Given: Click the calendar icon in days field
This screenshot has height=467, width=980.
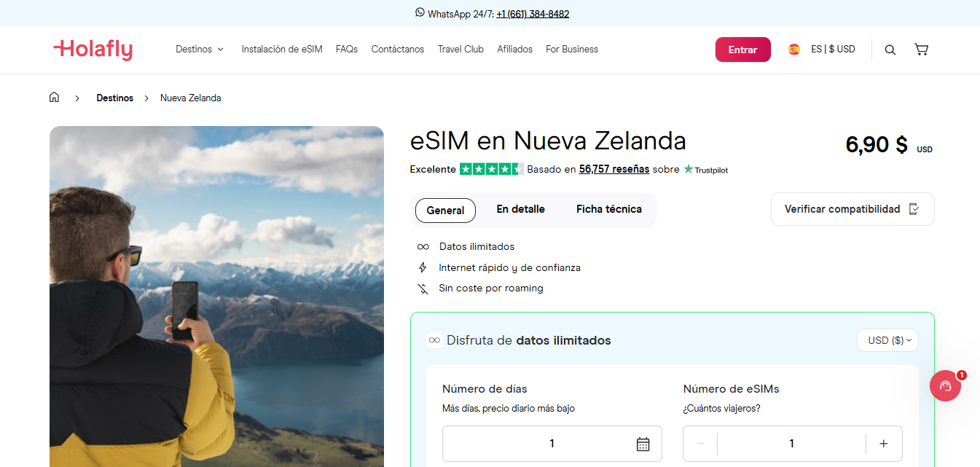Looking at the screenshot, I should tap(643, 444).
